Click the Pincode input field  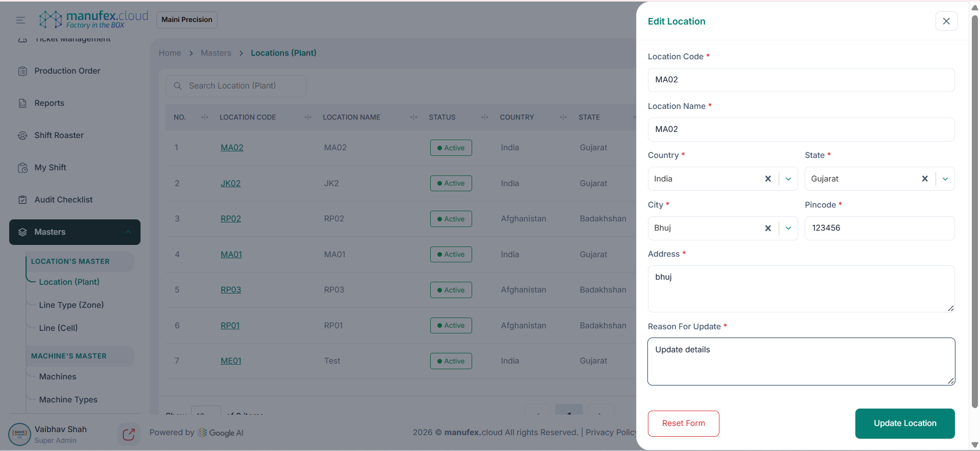pos(879,228)
